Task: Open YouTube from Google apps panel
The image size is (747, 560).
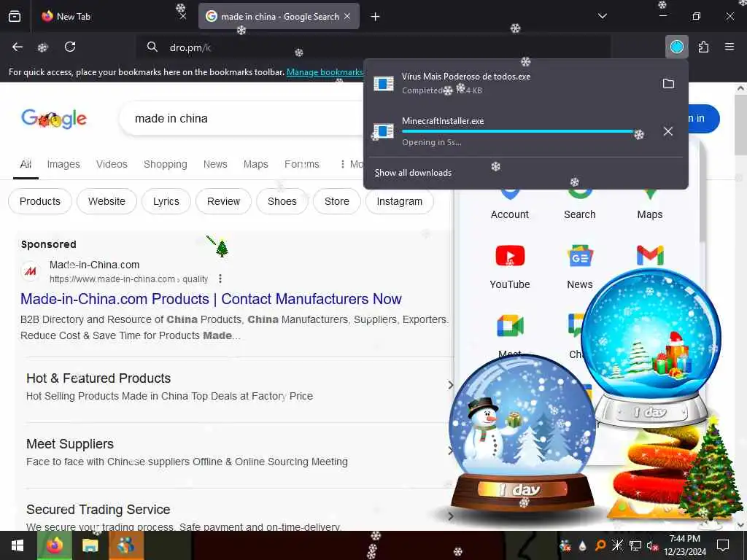Action: [510, 267]
